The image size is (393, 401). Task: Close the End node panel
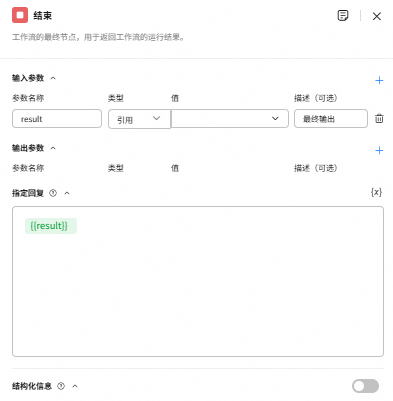coord(377,16)
